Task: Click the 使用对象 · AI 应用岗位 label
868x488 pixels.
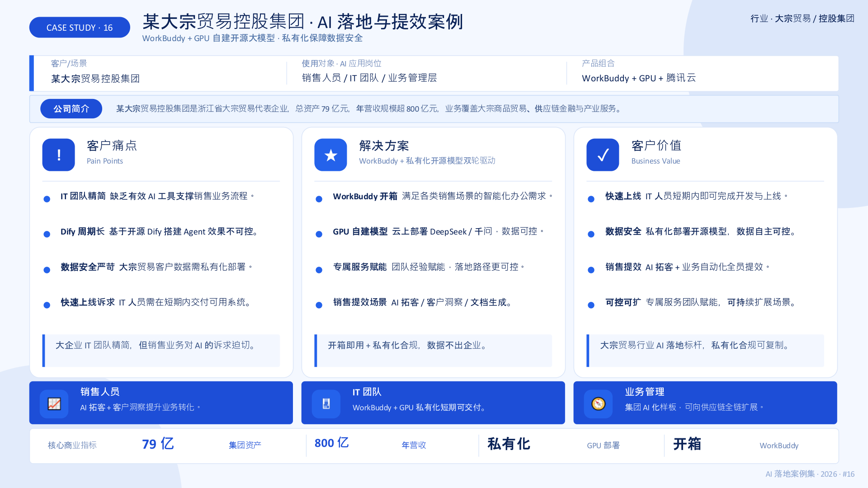Action: click(342, 63)
